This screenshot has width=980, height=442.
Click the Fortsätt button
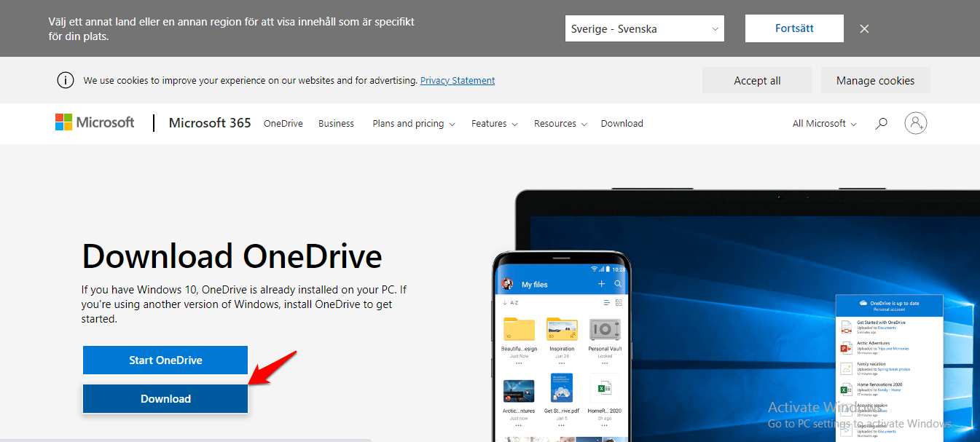794,29
